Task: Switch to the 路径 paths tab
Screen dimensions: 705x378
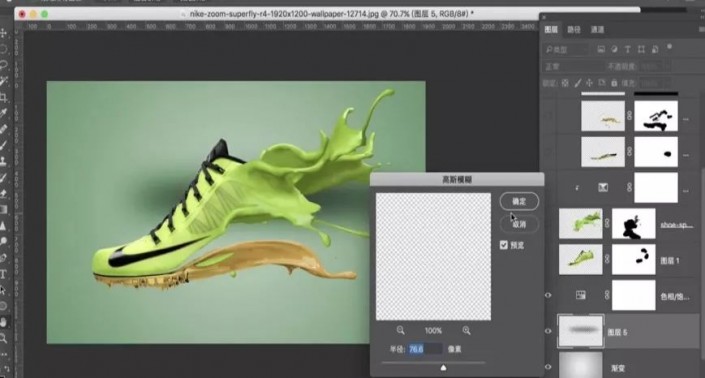Action: (x=574, y=30)
